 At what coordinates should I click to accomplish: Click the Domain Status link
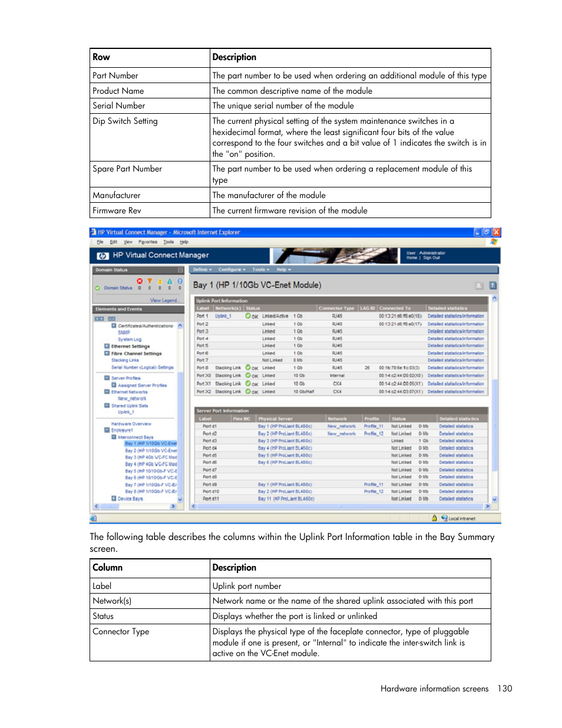118,288
